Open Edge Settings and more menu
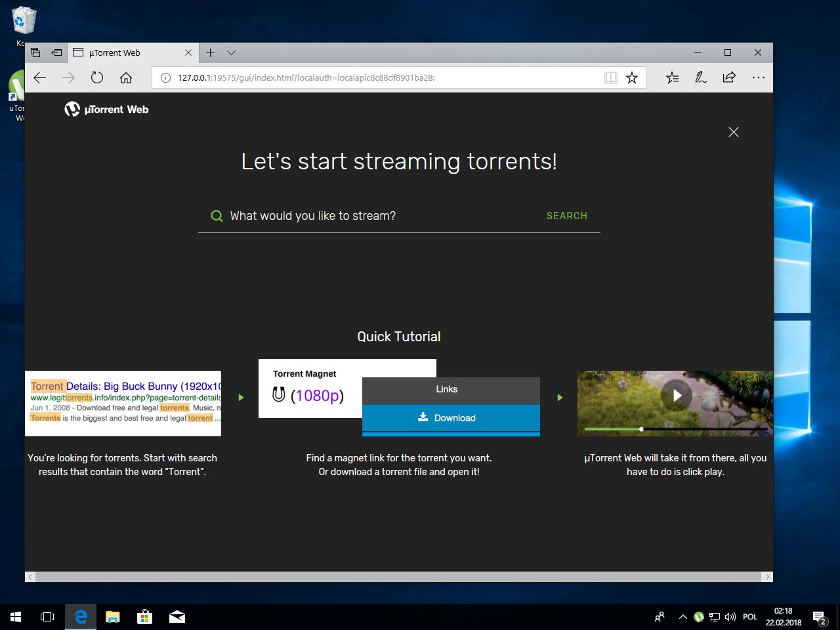Image resolution: width=840 pixels, height=630 pixels. click(759, 77)
